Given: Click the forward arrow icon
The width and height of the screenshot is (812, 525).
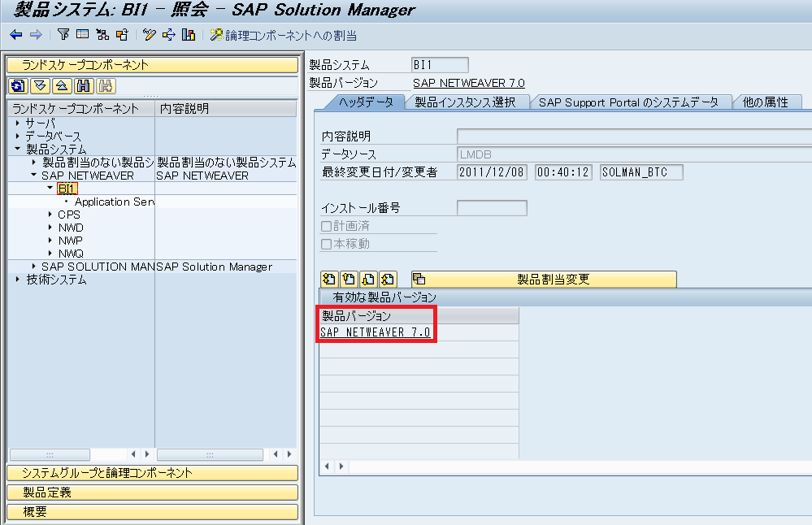Looking at the screenshot, I should [x=36, y=35].
